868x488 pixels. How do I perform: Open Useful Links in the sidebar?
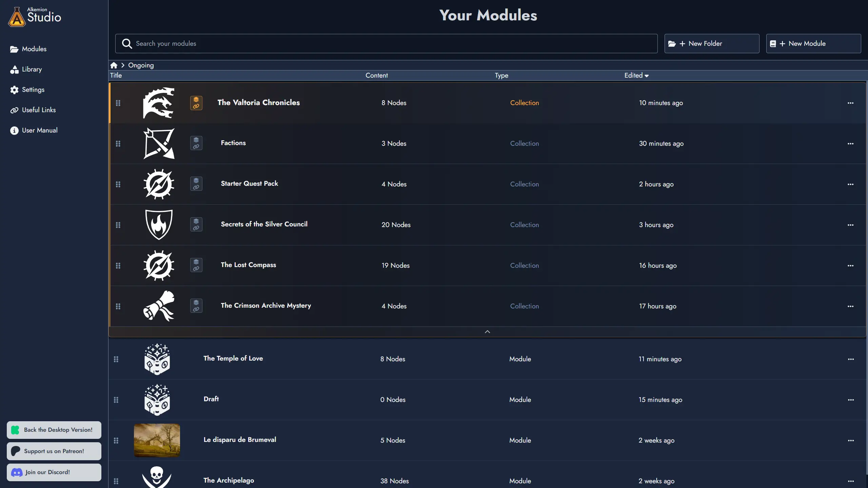pyautogui.click(x=38, y=110)
